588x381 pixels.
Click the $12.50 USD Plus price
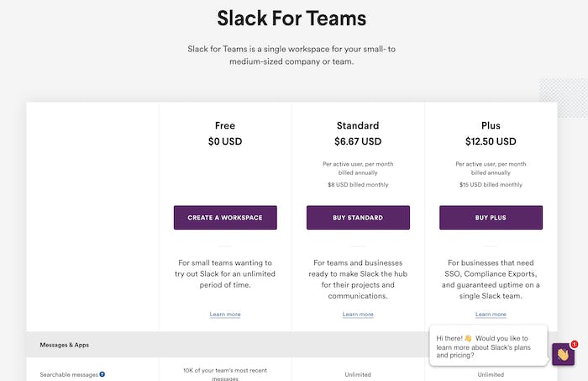(x=491, y=142)
